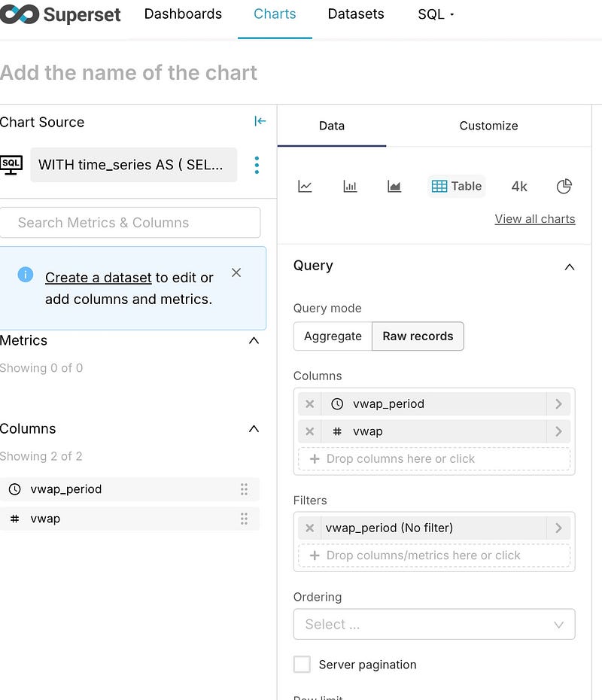Follow the Create a dataset link

point(98,278)
